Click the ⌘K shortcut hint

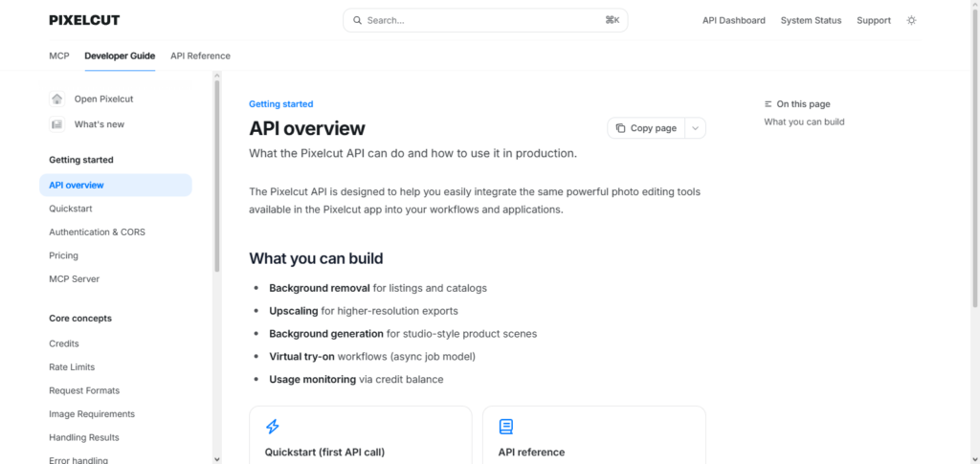pyautogui.click(x=612, y=20)
